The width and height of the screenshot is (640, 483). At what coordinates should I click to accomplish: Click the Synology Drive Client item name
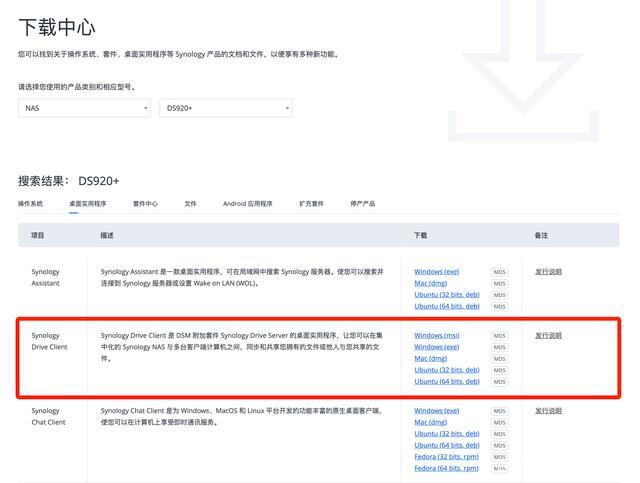(49, 341)
